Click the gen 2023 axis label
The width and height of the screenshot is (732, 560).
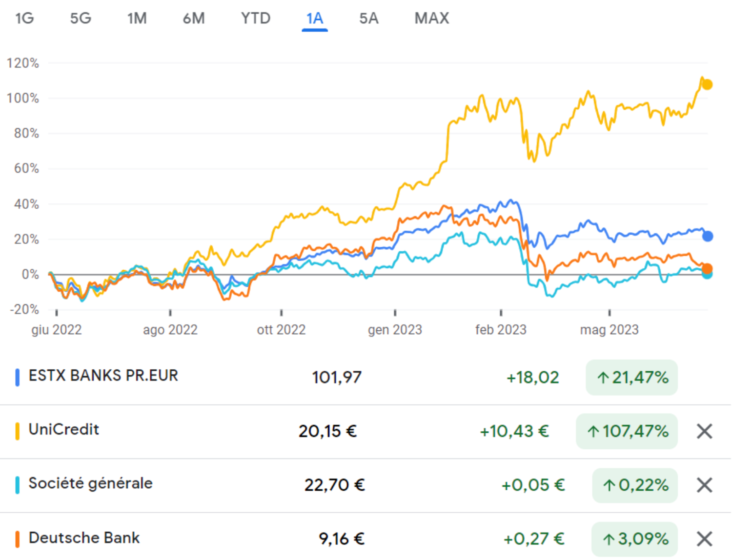pyautogui.click(x=395, y=330)
